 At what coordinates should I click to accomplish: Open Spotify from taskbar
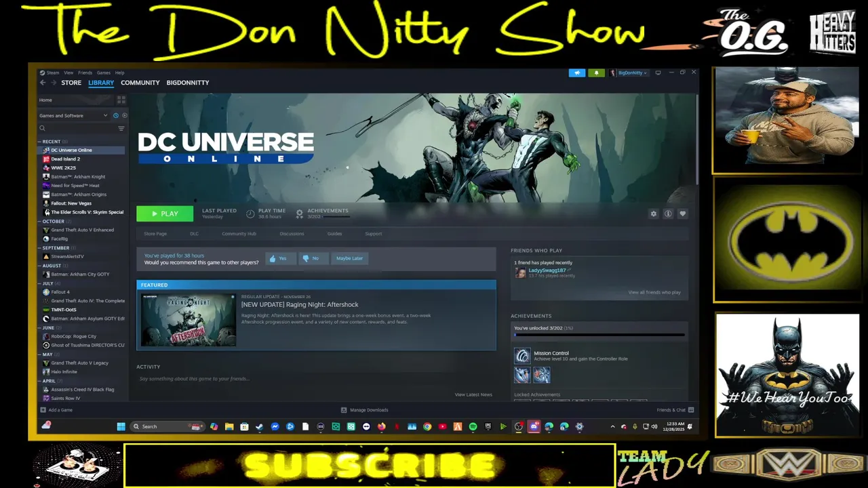coord(473,426)
